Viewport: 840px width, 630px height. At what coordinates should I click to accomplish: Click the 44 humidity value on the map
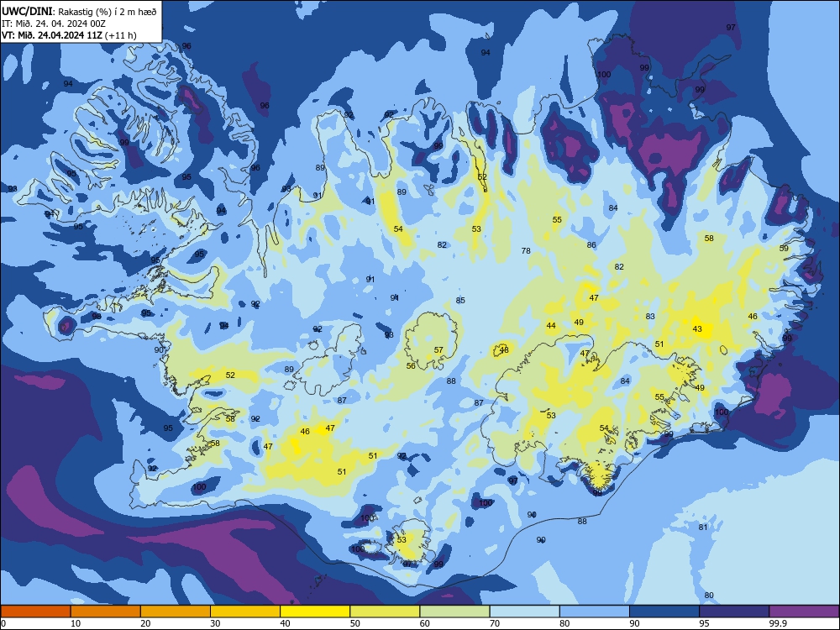pos(551,326)
